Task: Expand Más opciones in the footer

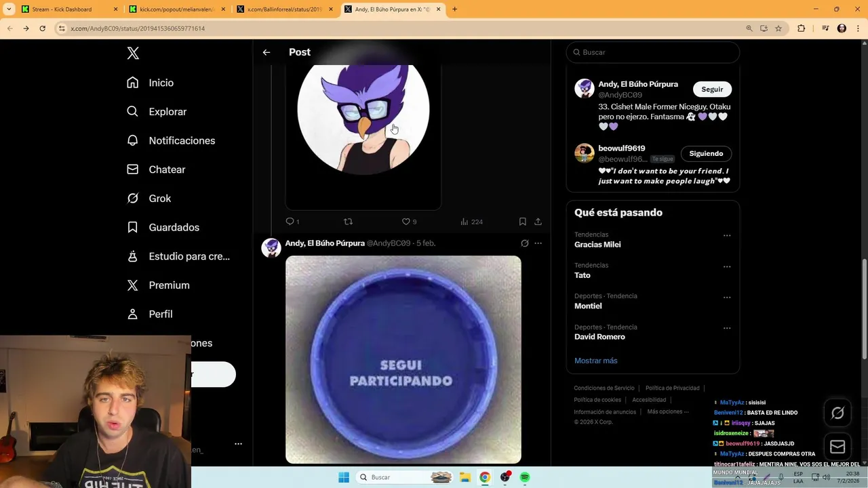Action: pos(668,411)
